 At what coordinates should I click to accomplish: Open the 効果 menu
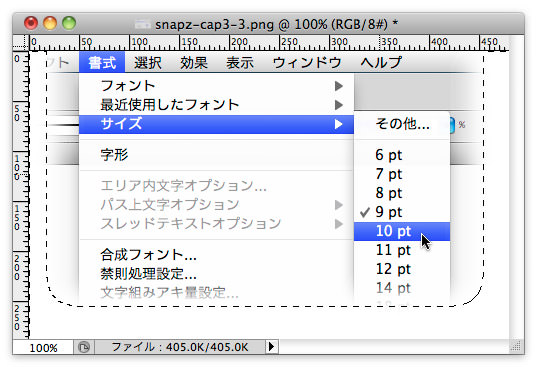(194, 63)
